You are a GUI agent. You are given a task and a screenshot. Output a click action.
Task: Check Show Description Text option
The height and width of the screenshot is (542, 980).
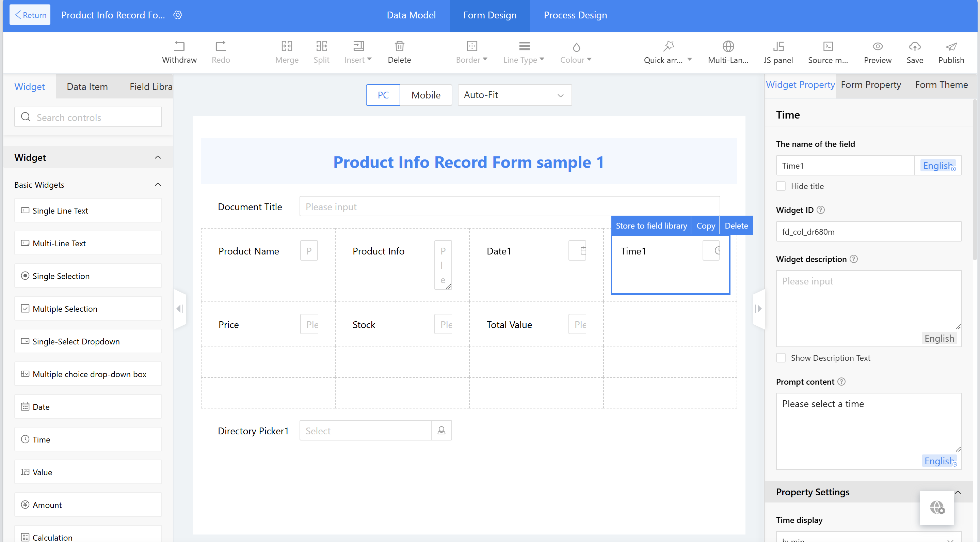pos(781,358)
